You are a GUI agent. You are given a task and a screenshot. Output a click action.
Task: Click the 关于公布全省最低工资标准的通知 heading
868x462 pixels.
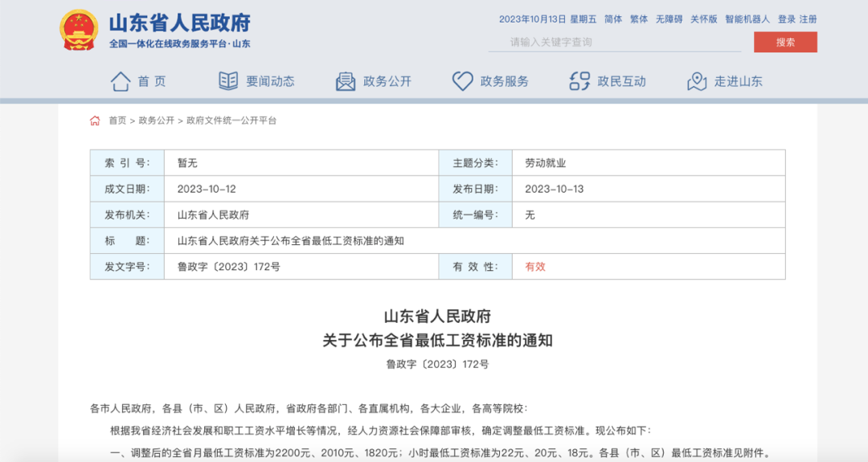click(x=438, y=341)
